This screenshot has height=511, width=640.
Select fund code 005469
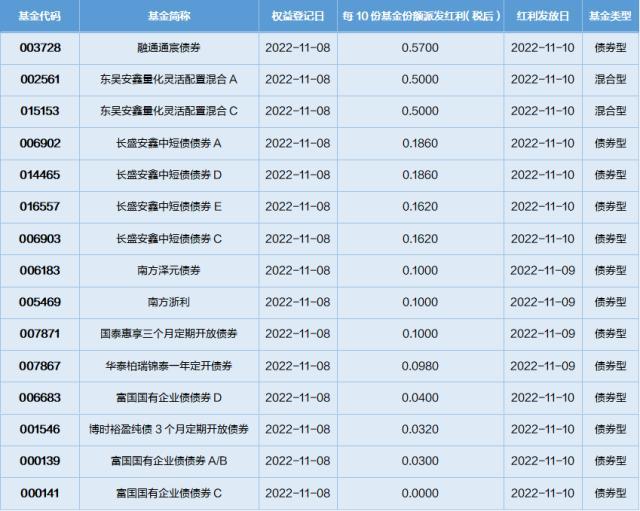pyautogui.click(x=40, y=302)
